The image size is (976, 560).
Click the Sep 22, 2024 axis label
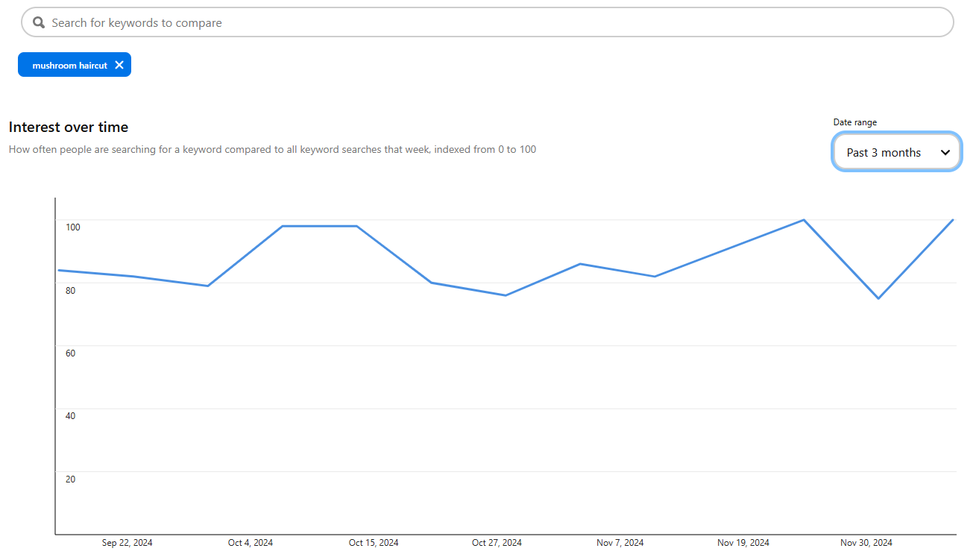127,543
